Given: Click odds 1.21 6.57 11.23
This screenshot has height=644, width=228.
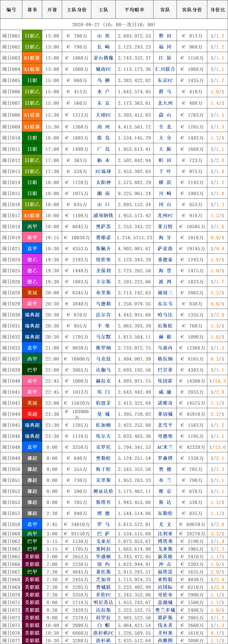Looking at the screenshot, I should (134, 238).
